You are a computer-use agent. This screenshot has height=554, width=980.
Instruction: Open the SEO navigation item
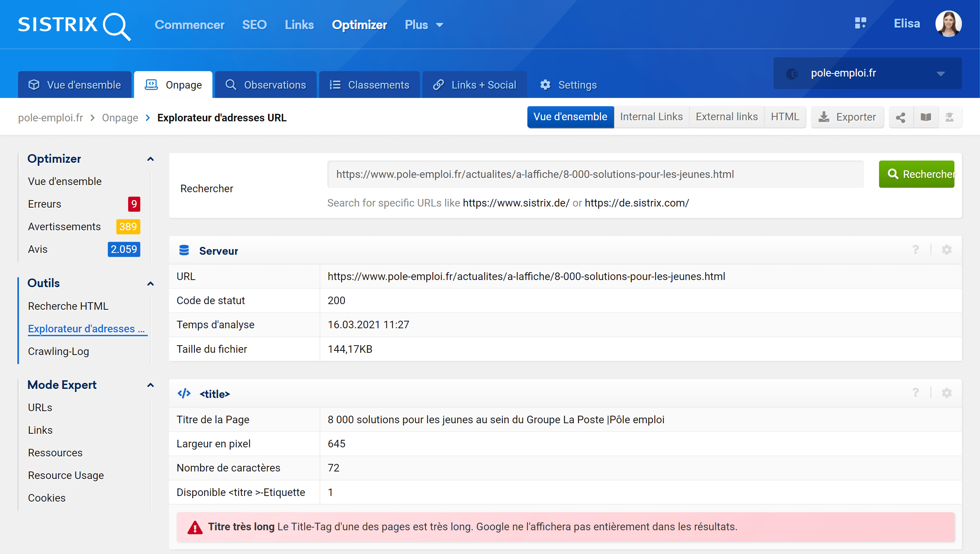click(x=254, y=25)
